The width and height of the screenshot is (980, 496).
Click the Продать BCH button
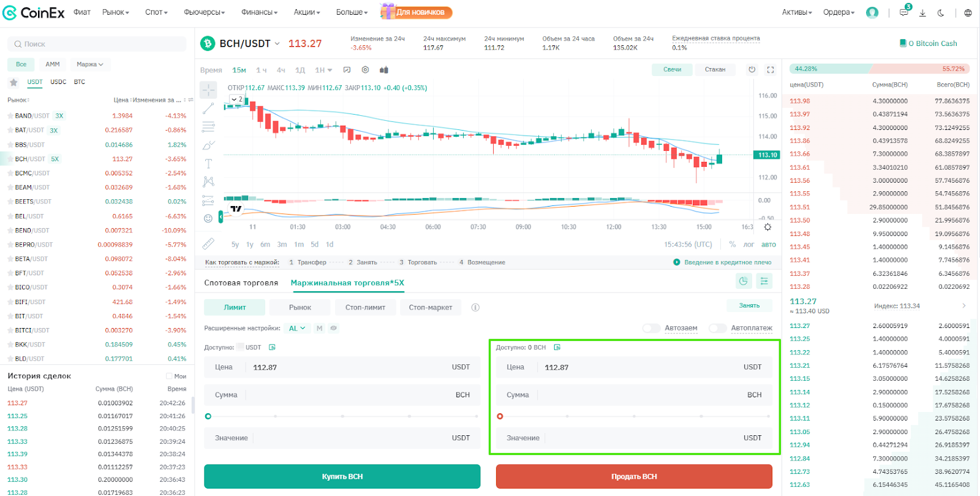coord(634,476)
